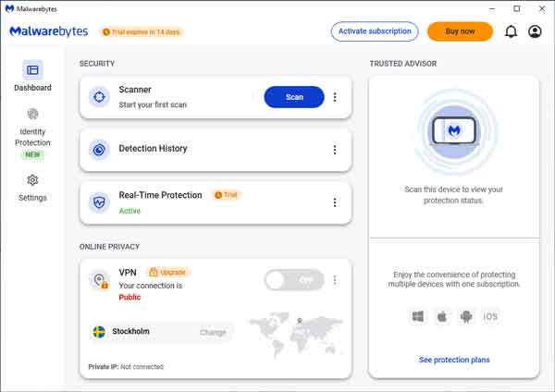Click Activate subscription button

(375, 31)
